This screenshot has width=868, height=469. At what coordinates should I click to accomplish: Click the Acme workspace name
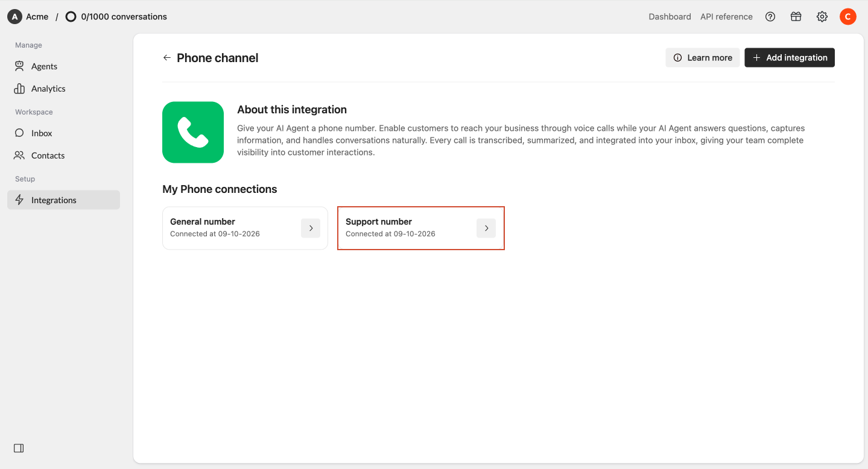click(37, 17)
